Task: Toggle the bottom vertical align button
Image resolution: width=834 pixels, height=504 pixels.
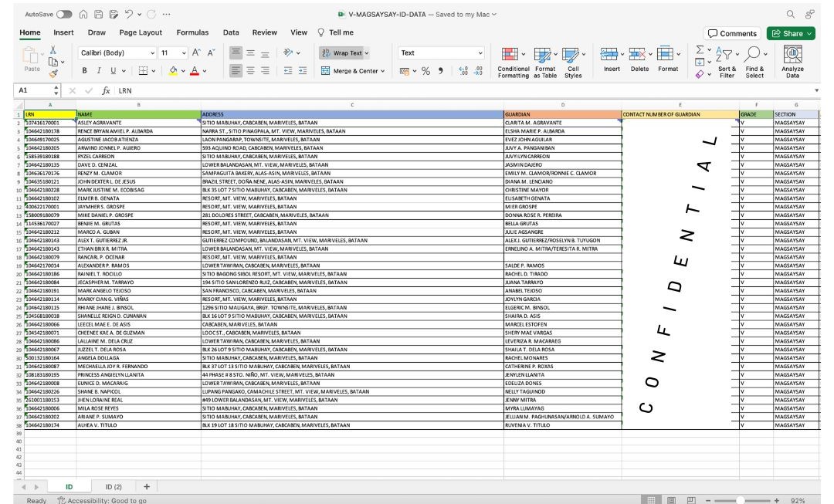Action: point(265,52)
